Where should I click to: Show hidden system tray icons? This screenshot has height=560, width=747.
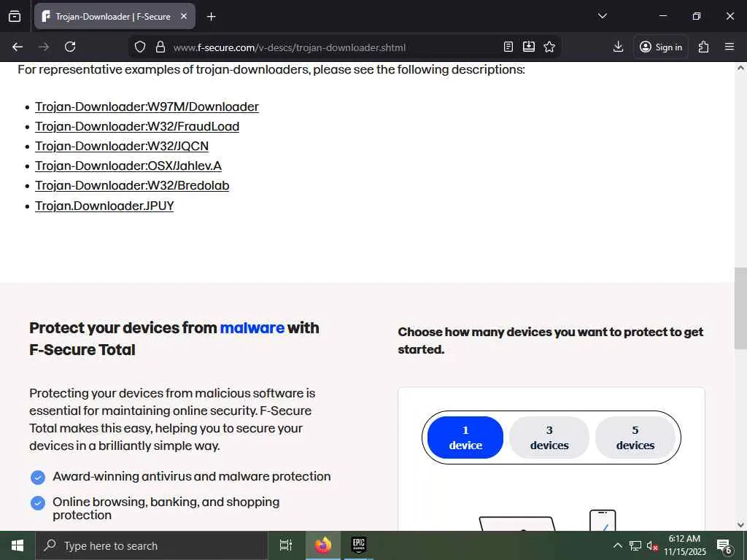[x=617, y=545]
